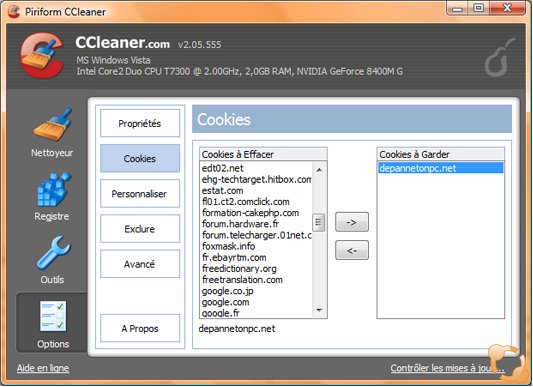
Task: Click the CCleaner logo in the header
Action: coord(42,56)
